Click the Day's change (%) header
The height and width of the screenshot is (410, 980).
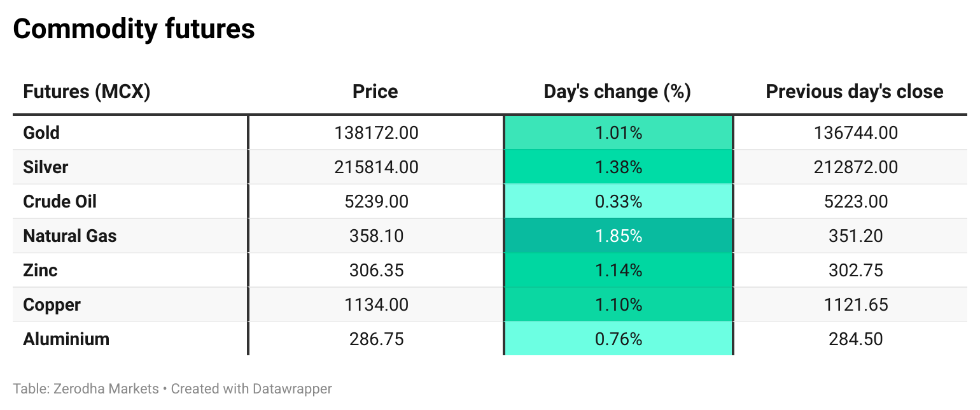(617, 92)
